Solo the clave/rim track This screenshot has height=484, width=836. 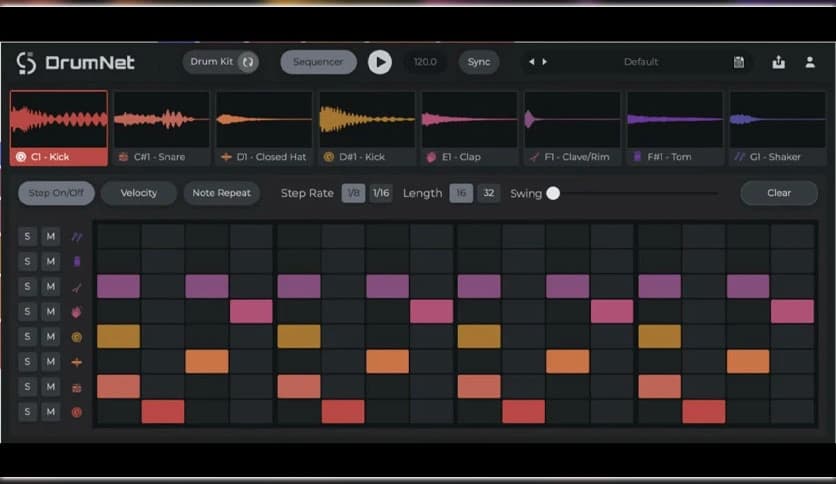coord(27,286)
